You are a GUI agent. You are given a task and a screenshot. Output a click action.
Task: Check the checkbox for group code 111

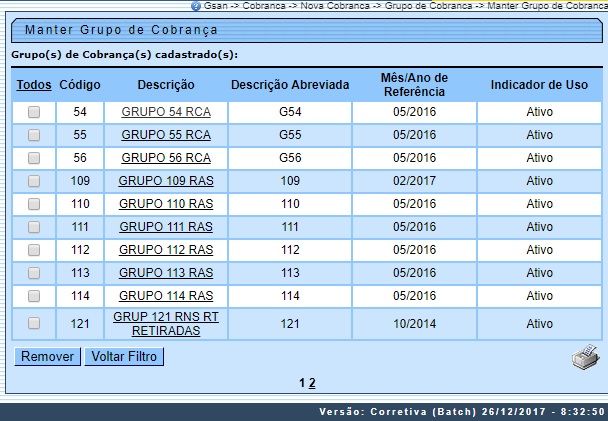click(x=34, y=227)
